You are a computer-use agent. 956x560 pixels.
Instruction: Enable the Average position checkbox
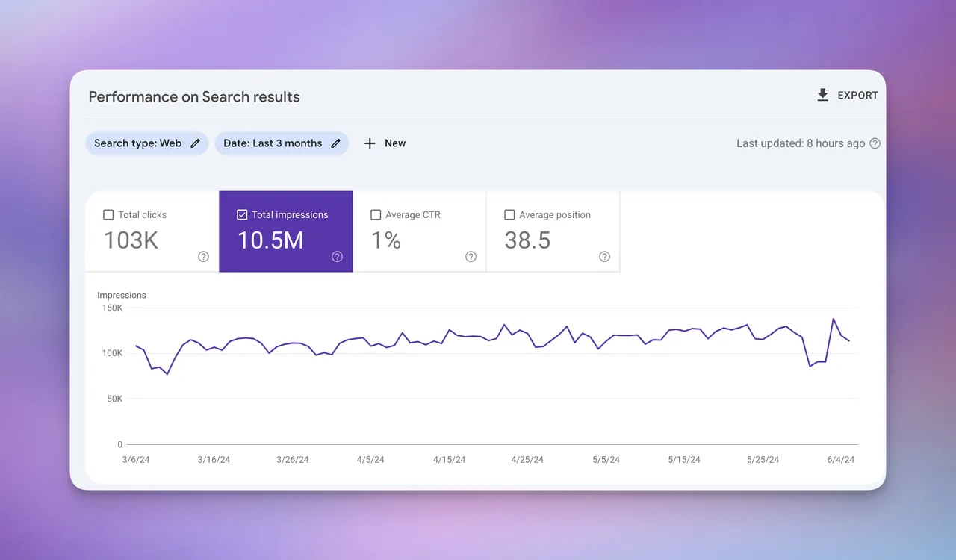[x=509, y=214]
